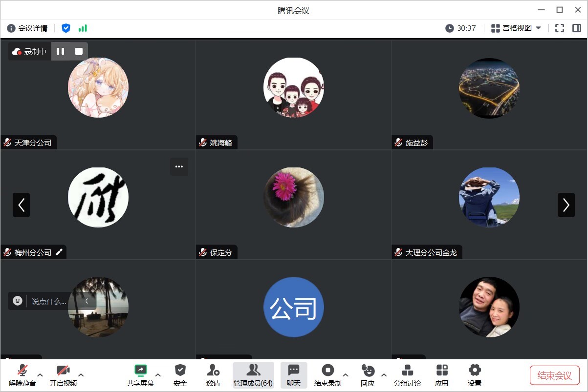Open Manage Members (管理成员) panel
Screen dimensions: 588x392
pos(253,375)
